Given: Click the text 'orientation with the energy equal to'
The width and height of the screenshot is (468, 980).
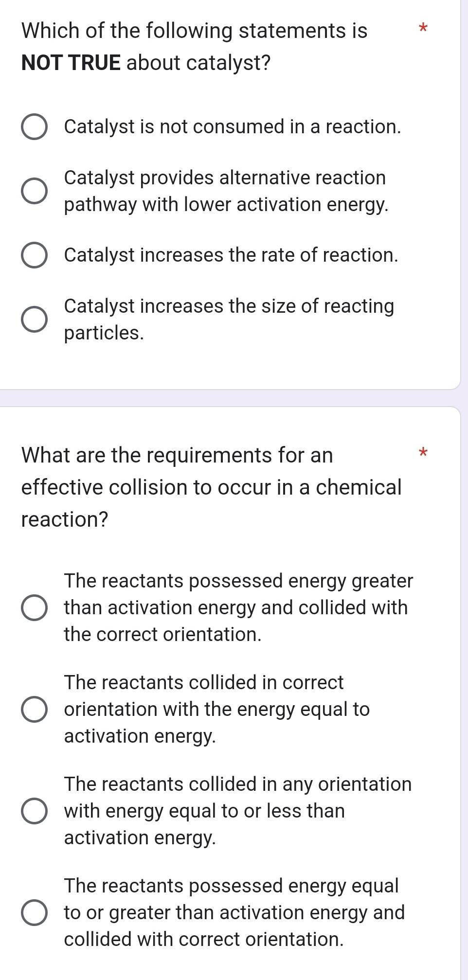Looking at the screenshot, I should (216, 710).
